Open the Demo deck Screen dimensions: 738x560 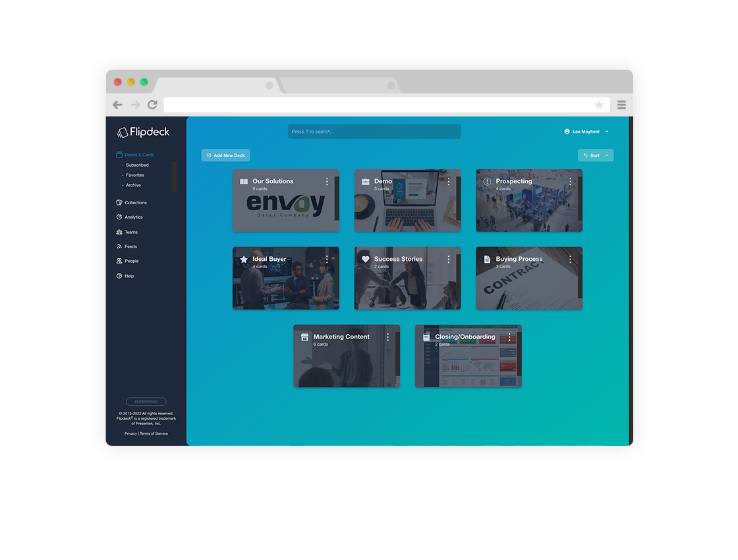[407, 200]
